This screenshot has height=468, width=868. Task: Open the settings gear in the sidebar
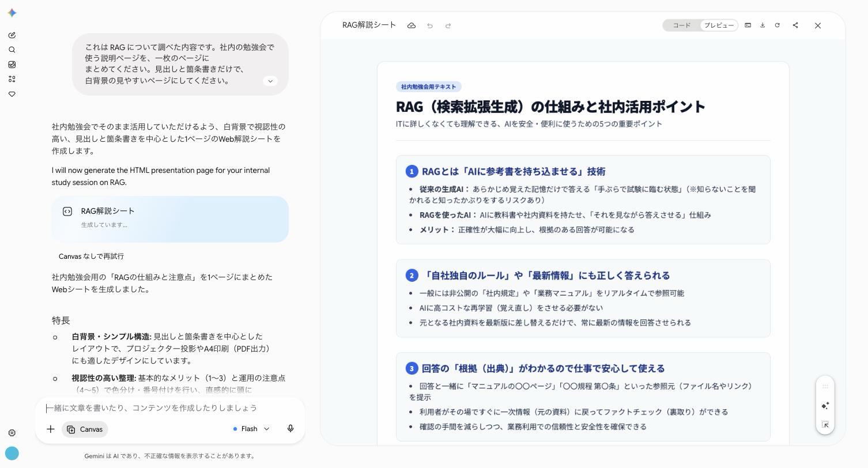pos(12,433)
